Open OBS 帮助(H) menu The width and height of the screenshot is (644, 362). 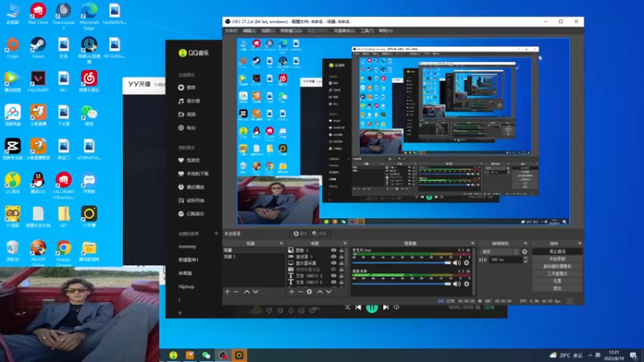pyautogui.click(x=386, y=31)
